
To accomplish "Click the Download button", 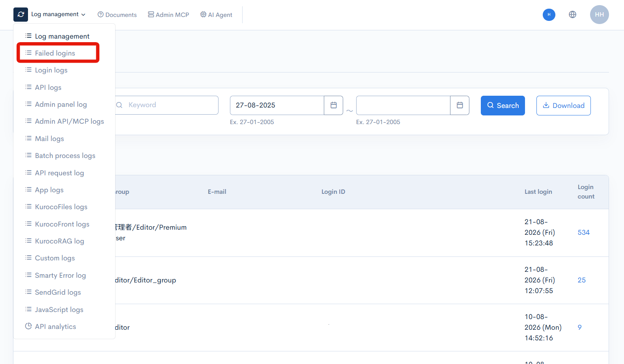I will click(564, 106).
